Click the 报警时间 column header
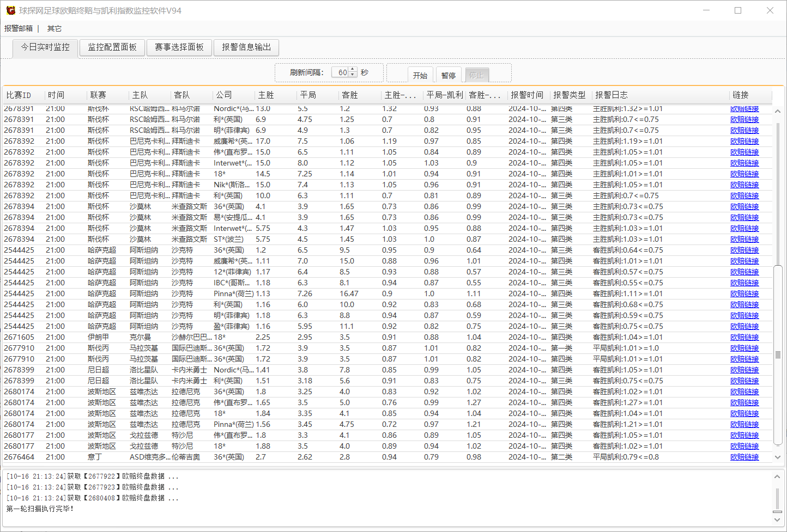Viewport: 787px width, 532px height. pyautogui.click(x=529, y=95)
